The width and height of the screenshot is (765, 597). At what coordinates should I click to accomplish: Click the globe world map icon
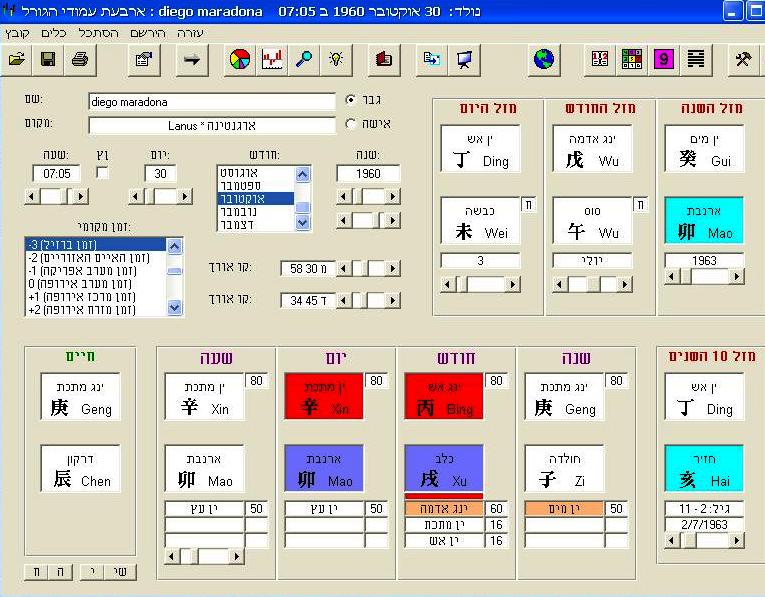(x=544, y=60)
